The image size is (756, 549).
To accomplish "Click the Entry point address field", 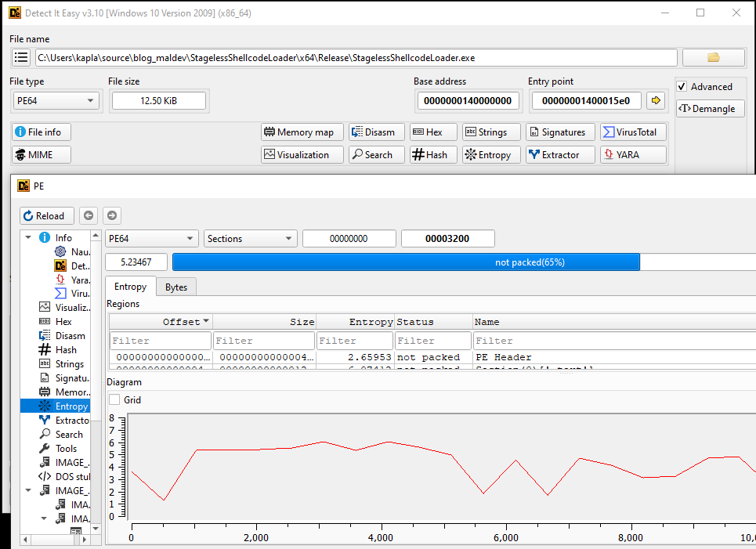I will click(586, 101).
